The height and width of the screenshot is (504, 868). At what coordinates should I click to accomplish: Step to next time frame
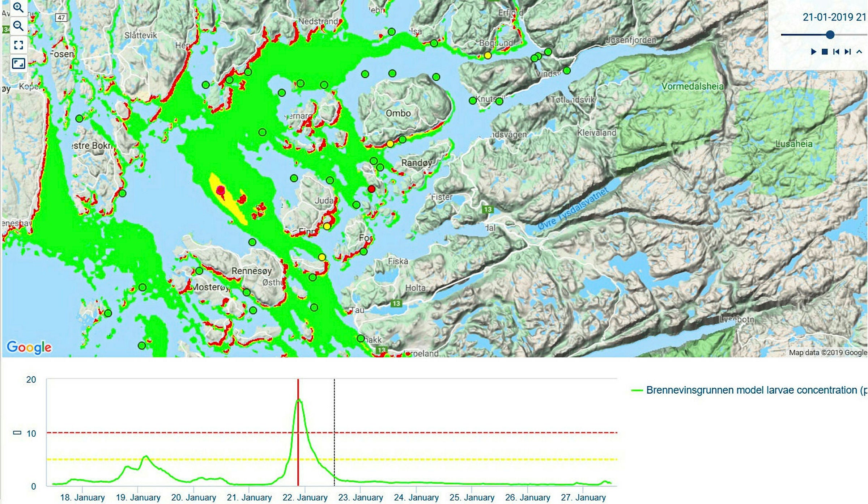[847, 52]
